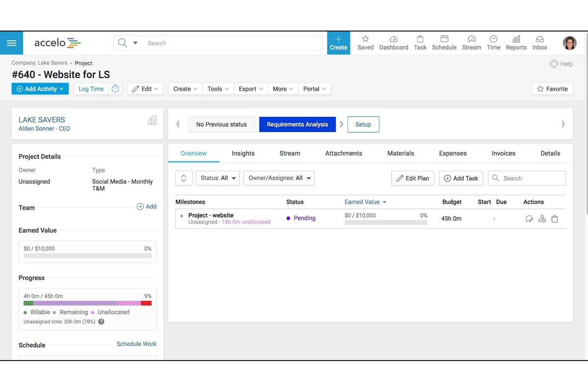This screenshot has width=588, height=392.
Task: Toggle the expand/collapse all milestones button
Action: [x=184, y=178]
